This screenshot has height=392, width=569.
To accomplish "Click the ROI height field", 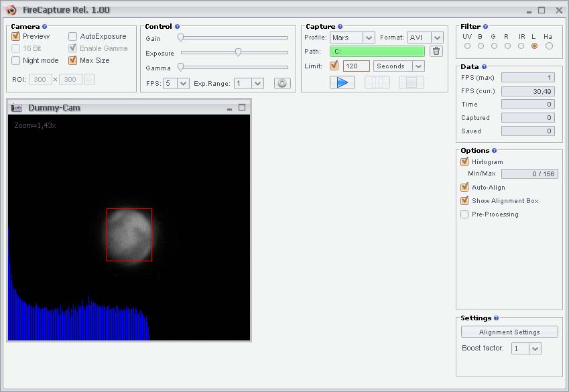I will point(70,80).
